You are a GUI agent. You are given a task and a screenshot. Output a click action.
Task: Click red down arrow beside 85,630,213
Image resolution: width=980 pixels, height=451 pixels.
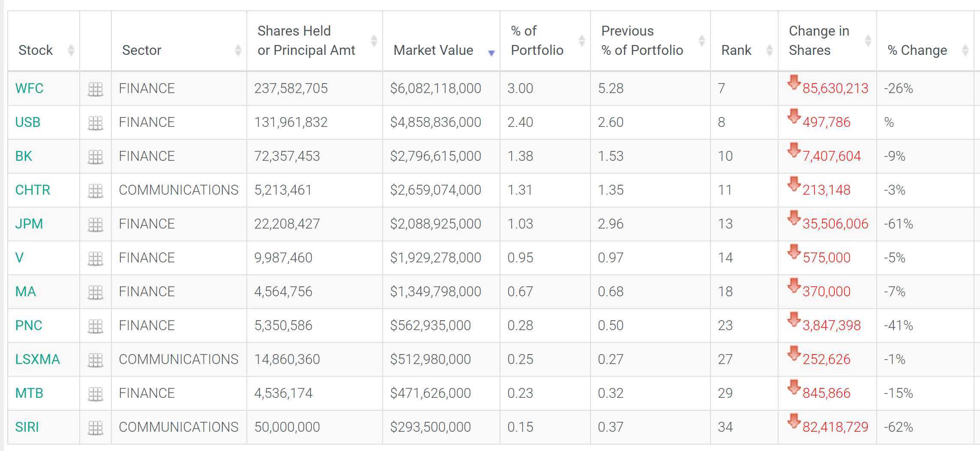(794, 82)
